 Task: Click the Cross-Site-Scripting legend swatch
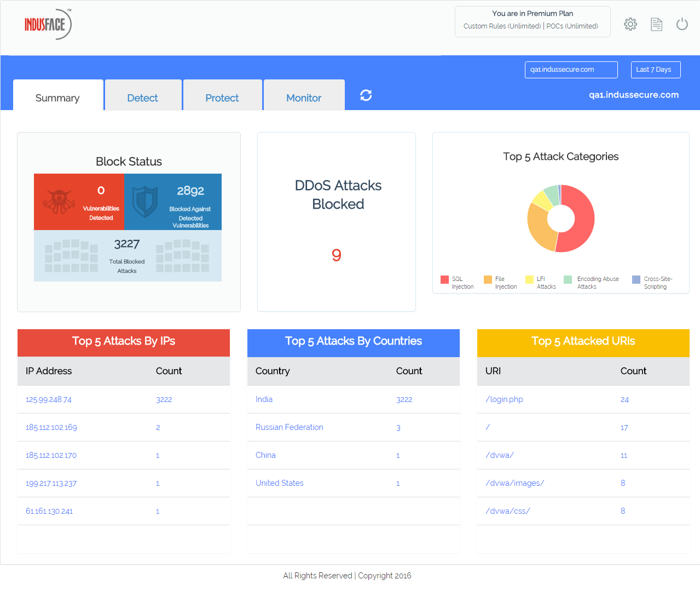pyautogui.click(x=636, y=279)
